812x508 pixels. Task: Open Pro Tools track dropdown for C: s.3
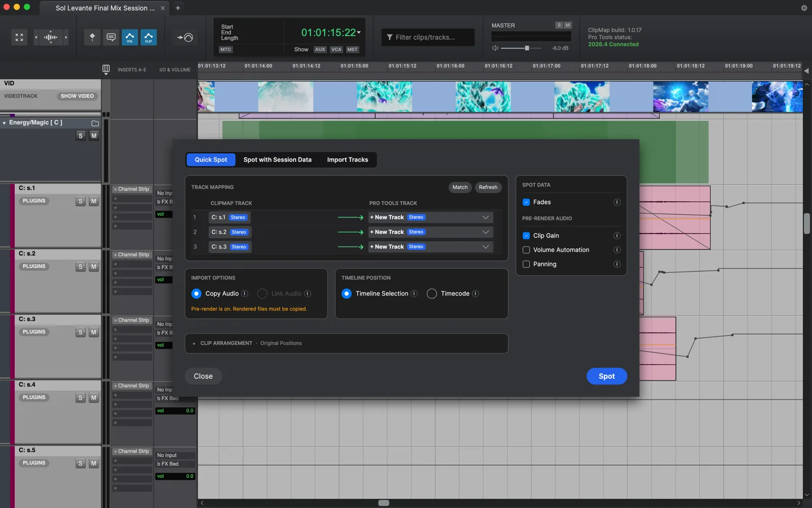pyautogui.click(x=430, y=247)
